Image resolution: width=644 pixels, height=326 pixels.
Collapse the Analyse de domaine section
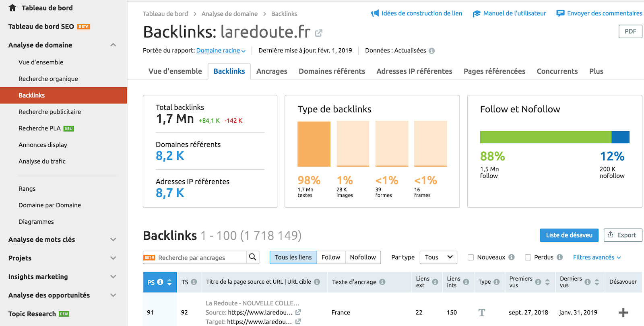[x=113, y=45]
